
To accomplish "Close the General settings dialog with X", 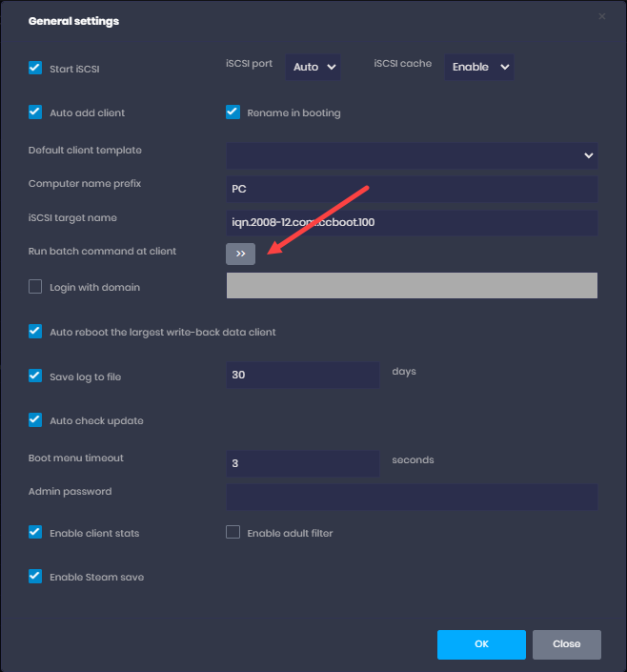I will [601, 16].
